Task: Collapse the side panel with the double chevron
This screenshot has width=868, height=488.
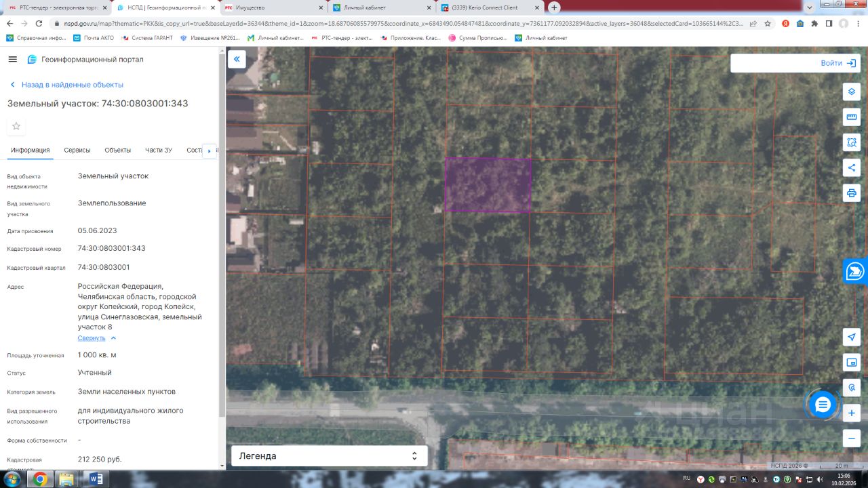Action: 237,59
